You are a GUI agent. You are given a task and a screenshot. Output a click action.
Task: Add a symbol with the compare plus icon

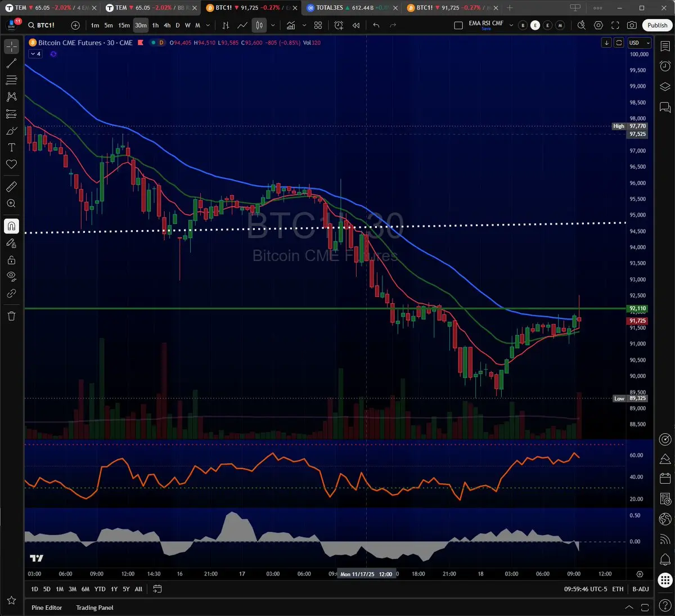[75, 25]
